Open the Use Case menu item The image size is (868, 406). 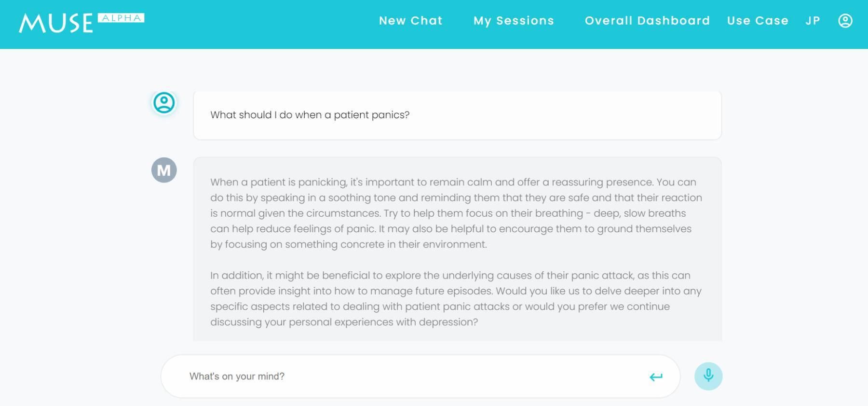point(758,21)
